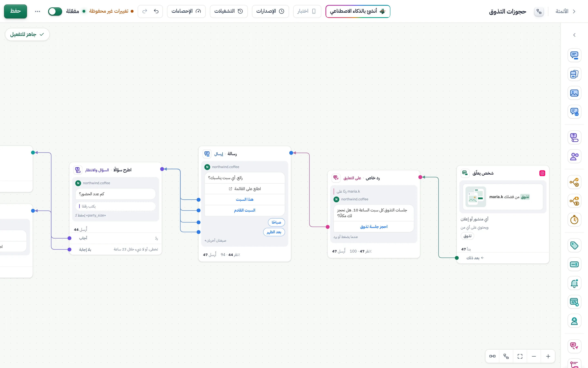Fit the flow to screen
This screenshot has height=368, width=588.
520,356
